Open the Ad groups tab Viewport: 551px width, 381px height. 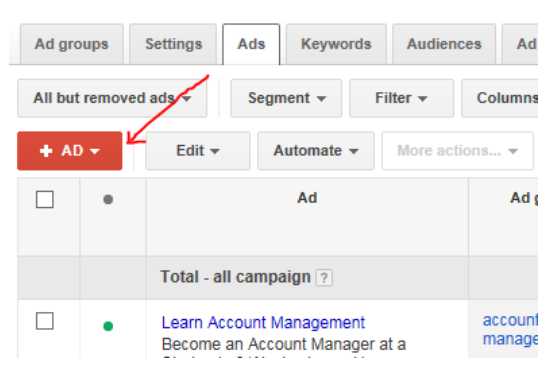click(x=72, y=44)
